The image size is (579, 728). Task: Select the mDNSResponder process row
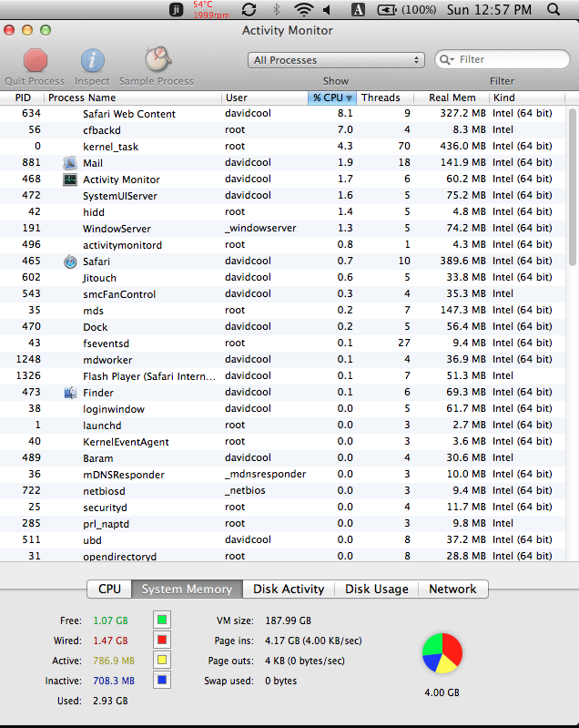(282, 475)
